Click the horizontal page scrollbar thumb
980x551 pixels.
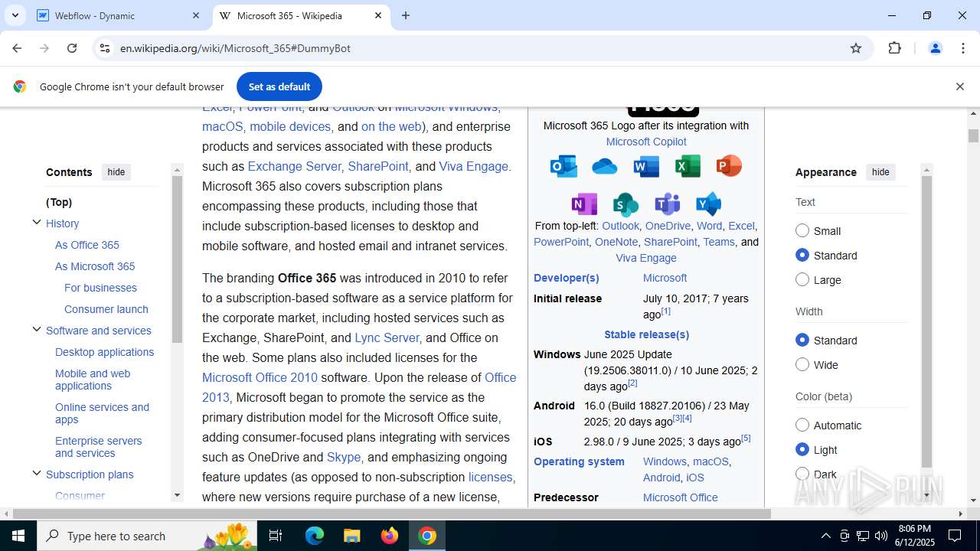(392, 514)
